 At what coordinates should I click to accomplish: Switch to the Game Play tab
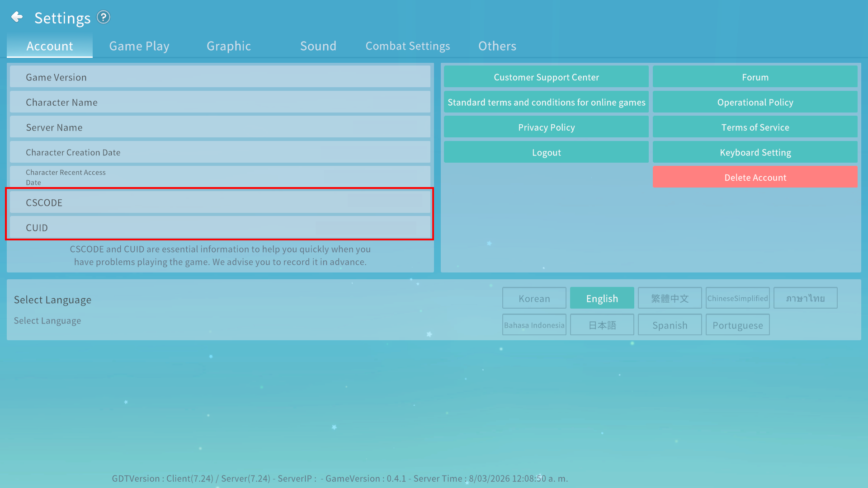click(139, 46)
